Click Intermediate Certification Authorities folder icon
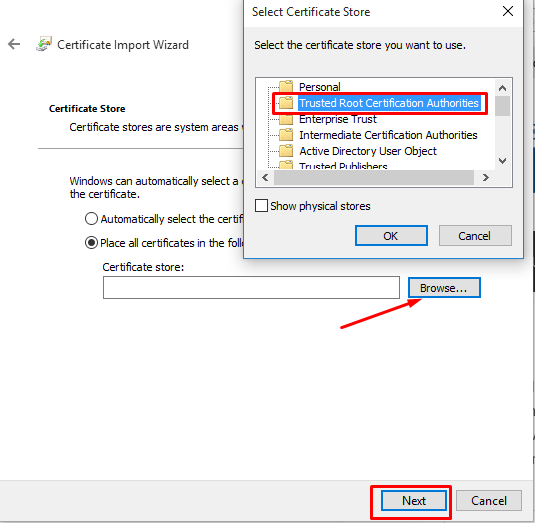The width and height of the screenshot is (535, 523). pos(286,135)
